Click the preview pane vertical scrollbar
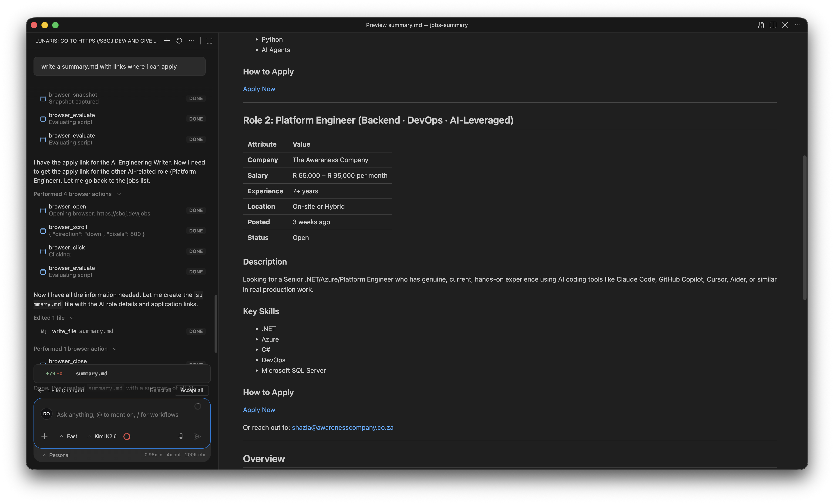Viewport: 834px width, 504px height. [x=804, y=228]
